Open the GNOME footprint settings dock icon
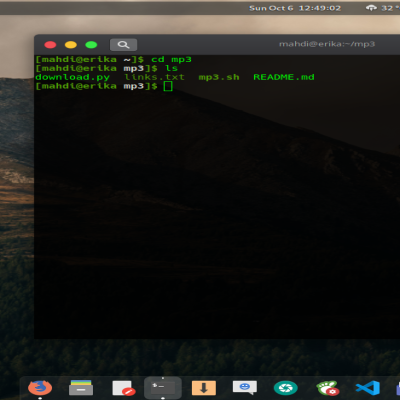Image resolution: width=400 pixels, height=400 pixels. pos(328,388)
